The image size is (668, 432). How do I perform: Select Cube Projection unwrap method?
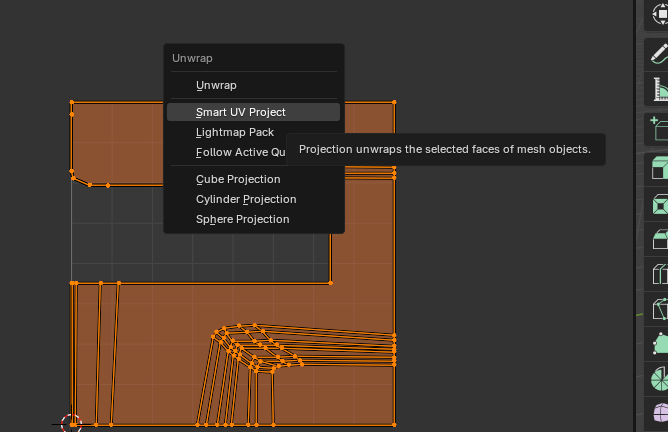[253, 179]
